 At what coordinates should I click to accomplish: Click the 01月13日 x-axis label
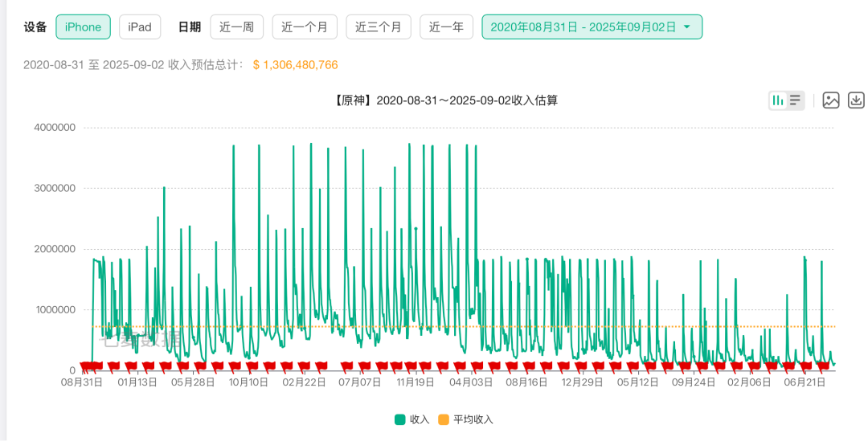coord(137,382)
